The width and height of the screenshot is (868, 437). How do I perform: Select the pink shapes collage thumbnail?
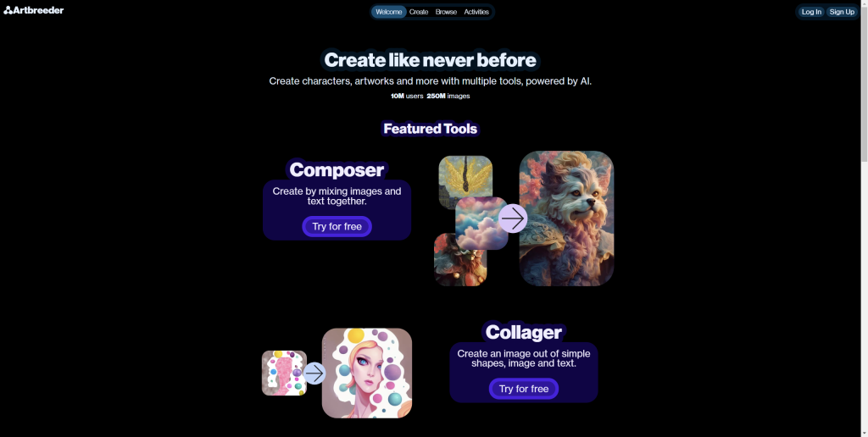click(x=284, y=373)
